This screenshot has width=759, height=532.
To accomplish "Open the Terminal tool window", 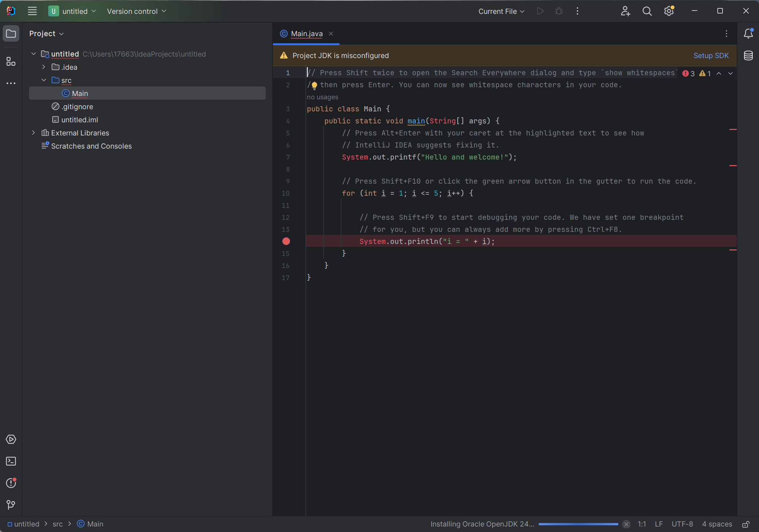I will pos(11,461).
